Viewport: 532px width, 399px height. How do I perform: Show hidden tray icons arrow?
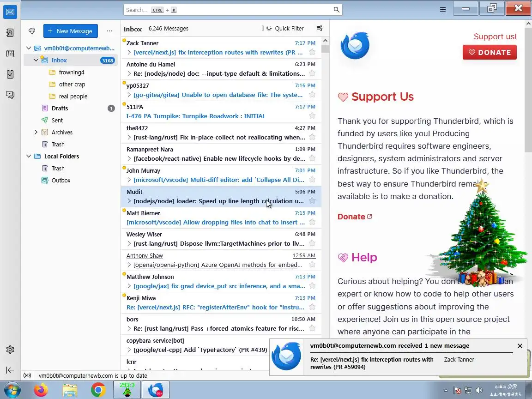[446, 390]
